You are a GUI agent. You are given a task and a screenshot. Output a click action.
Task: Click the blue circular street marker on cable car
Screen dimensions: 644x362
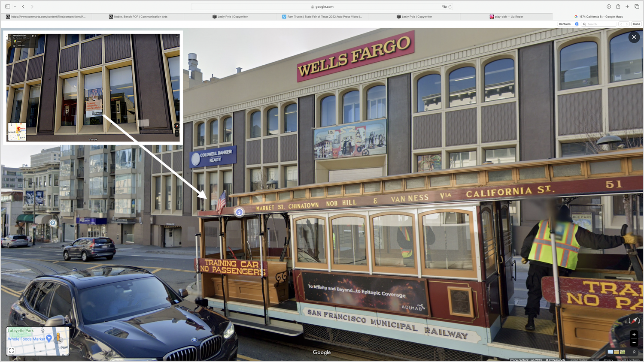(x=239, y=212)
